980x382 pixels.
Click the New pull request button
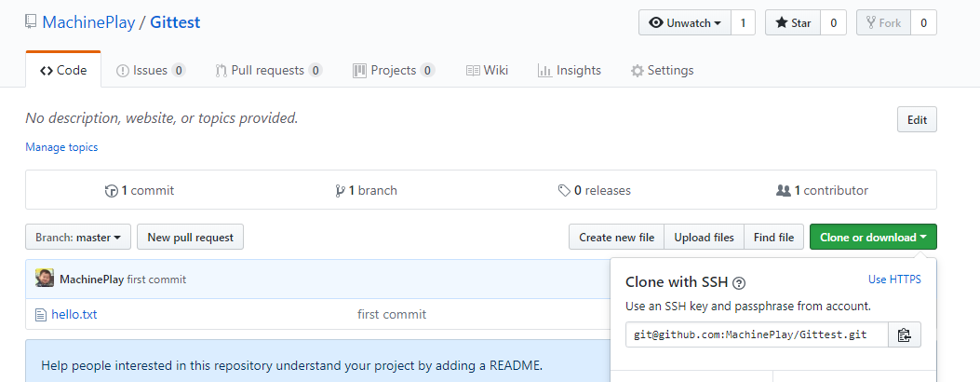190,237
